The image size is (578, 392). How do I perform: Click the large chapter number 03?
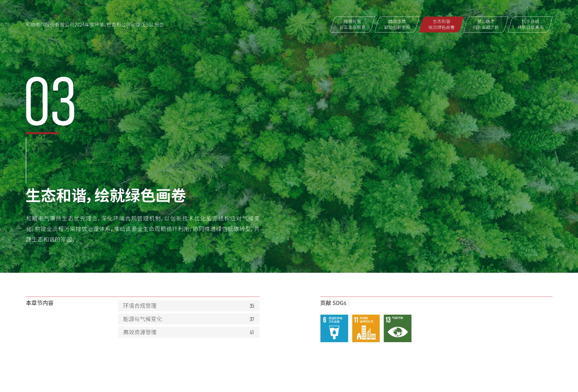(x=50, y=102)
